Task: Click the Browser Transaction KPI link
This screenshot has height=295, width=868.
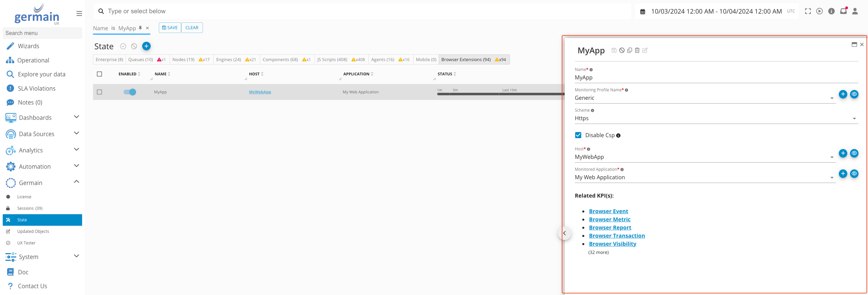Action: click(x=617, y=236)
